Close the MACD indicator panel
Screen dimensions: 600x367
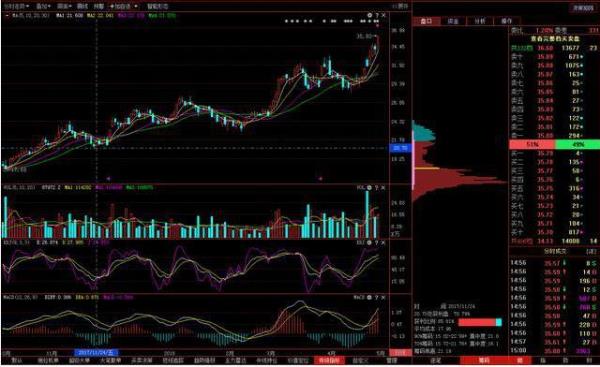tap(384, 297)
